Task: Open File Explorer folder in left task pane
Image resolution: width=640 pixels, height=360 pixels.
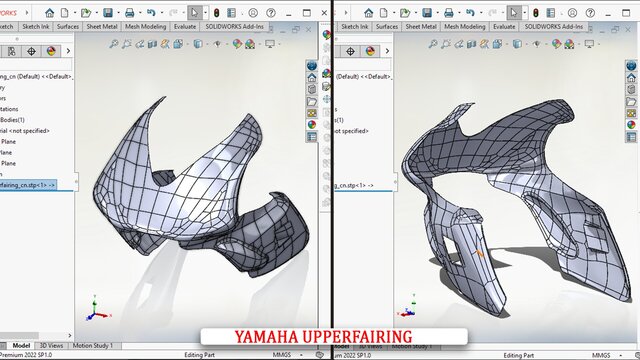Action: pos(312,101)
